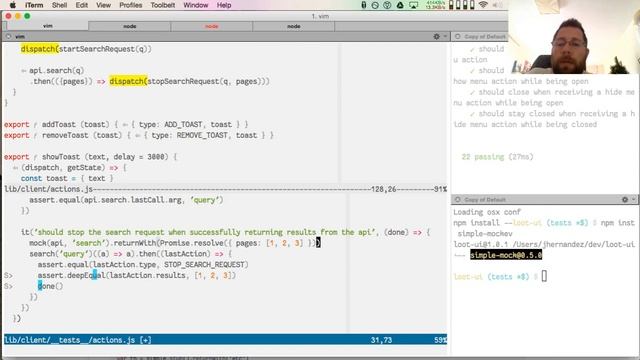640x360 pixels.
Task: Open the Shell menu
Action: (60, 5)
